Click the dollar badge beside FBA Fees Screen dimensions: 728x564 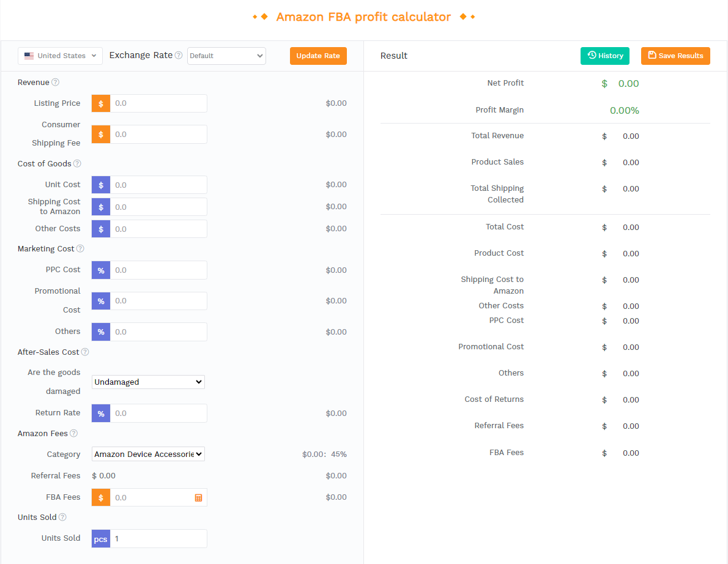(x=101, y=497)
